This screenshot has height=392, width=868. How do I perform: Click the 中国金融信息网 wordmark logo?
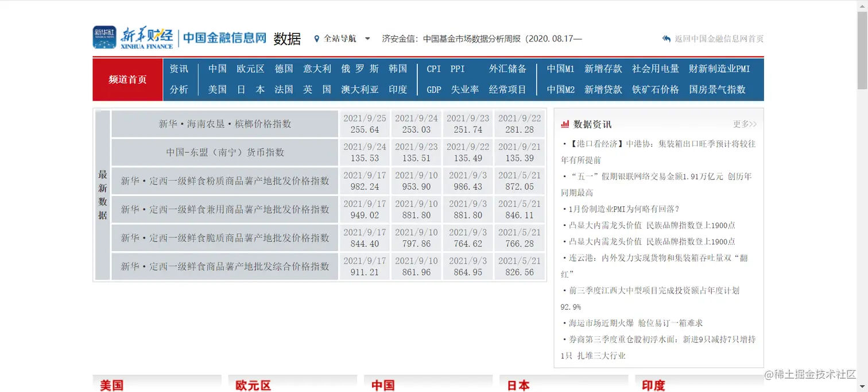coord(224,38)
